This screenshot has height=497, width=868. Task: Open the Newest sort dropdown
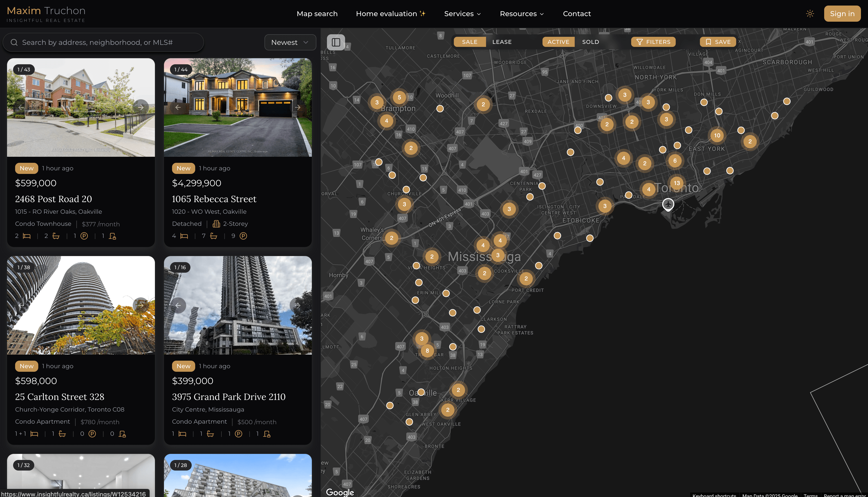[x=290, y=42]
